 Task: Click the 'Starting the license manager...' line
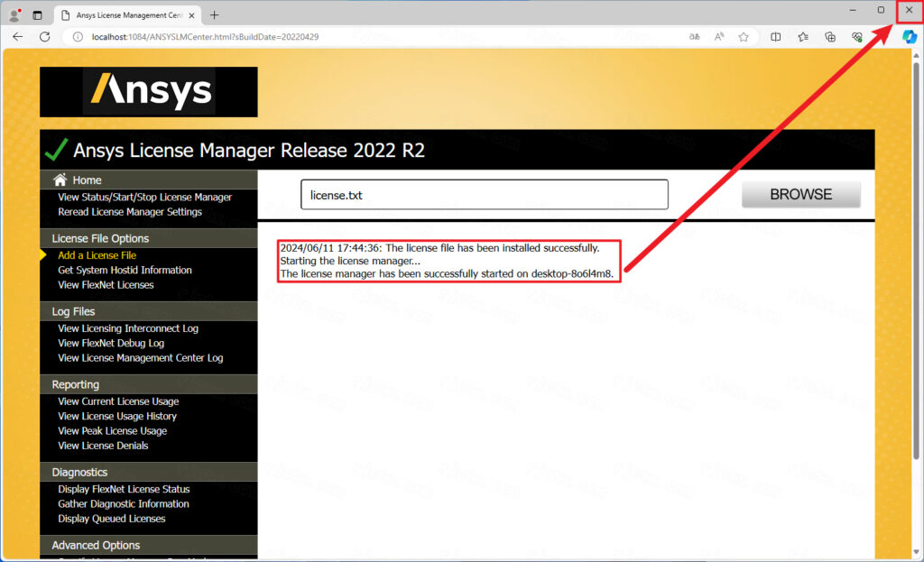[350, 261]
